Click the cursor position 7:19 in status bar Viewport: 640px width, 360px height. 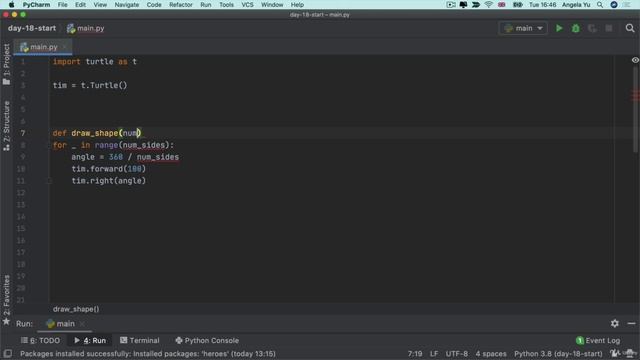point(415,353)
